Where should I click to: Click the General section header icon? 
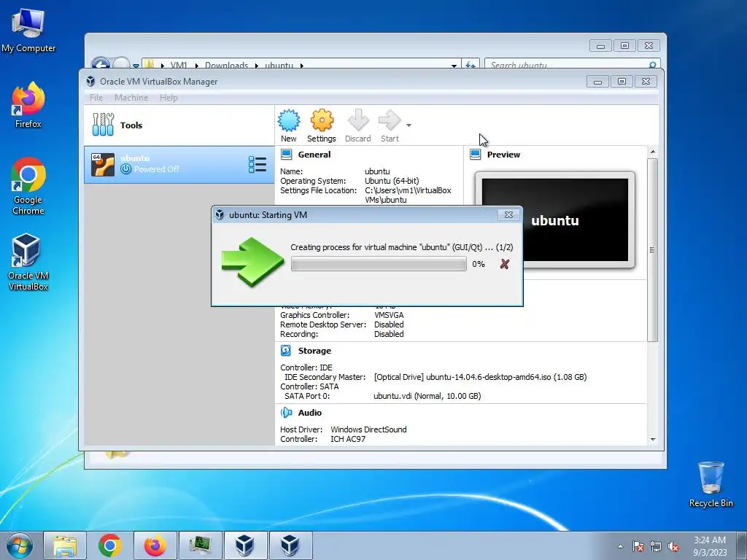[x=286, y=155]
